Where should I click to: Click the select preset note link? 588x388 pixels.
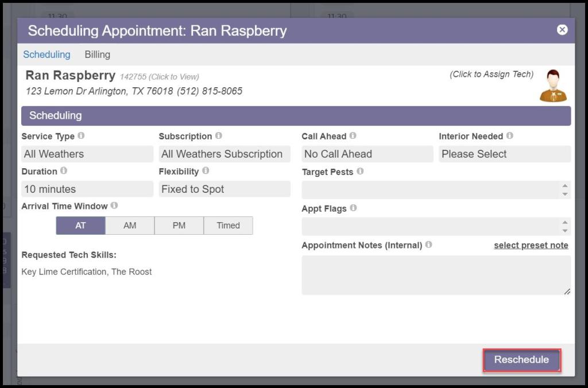click(x=531, y=245)
